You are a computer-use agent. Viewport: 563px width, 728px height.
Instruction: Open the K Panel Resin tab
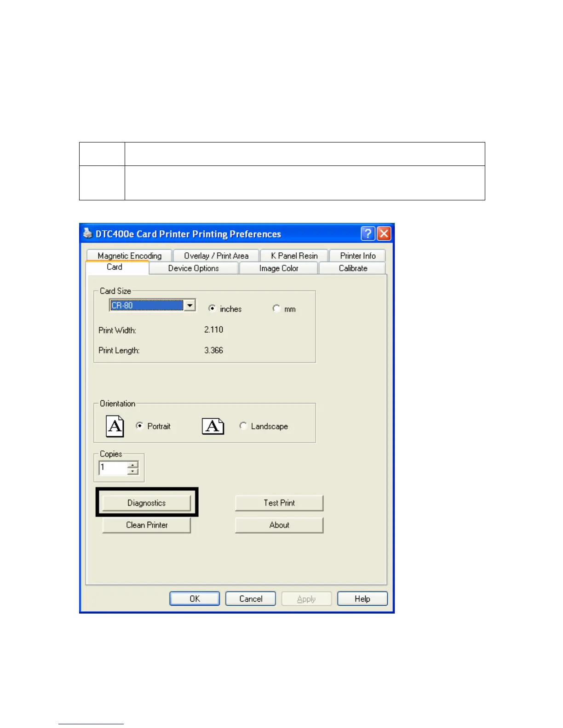click(294, 256)
